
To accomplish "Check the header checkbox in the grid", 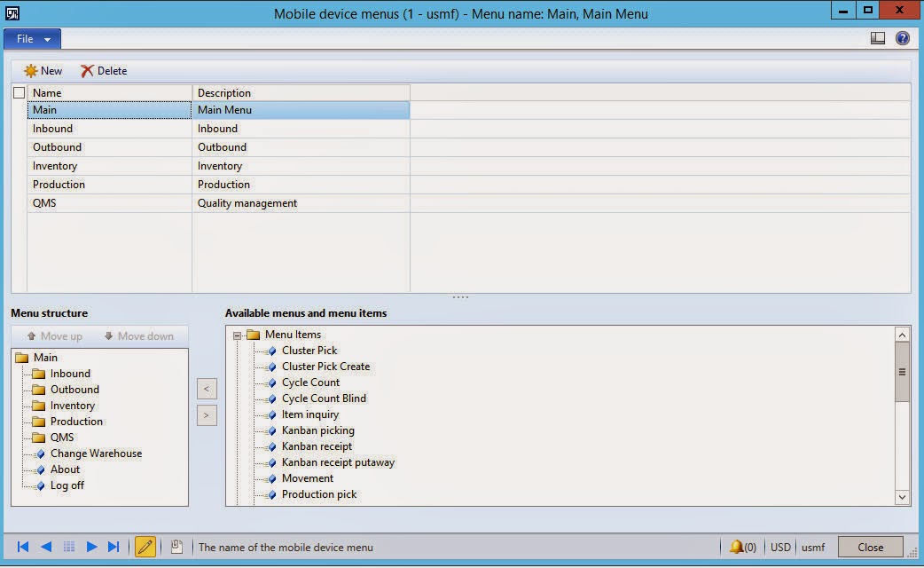I will tap(19, 92).
